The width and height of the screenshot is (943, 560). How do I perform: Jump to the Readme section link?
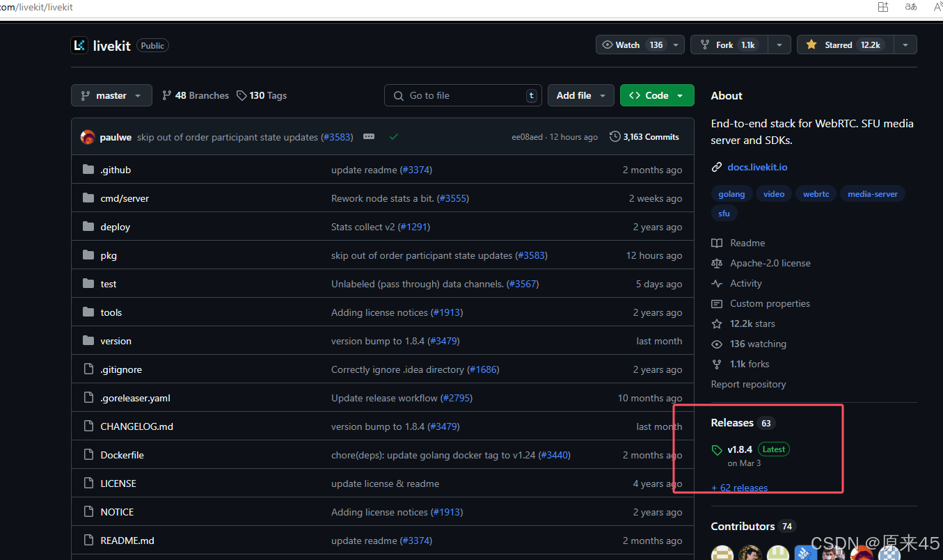tap(738, 243)
